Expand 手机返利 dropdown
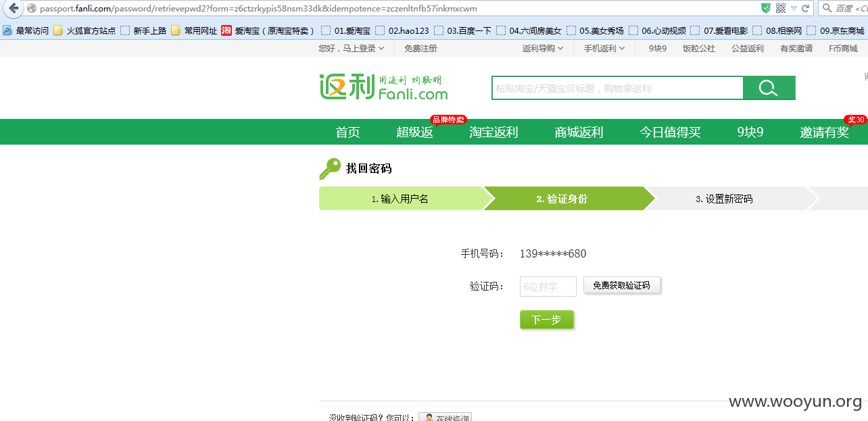 click(x=605, y=49)
